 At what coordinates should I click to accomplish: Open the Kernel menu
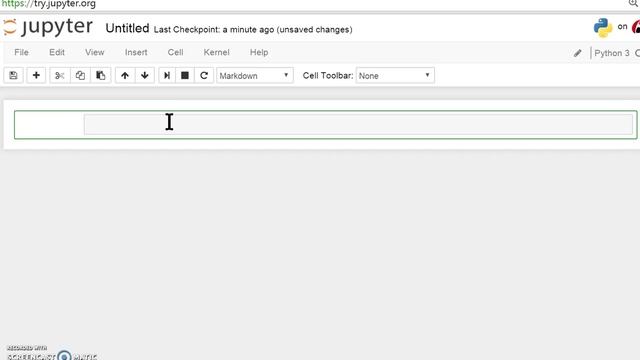pyautogui.click(x=216, y=52)
